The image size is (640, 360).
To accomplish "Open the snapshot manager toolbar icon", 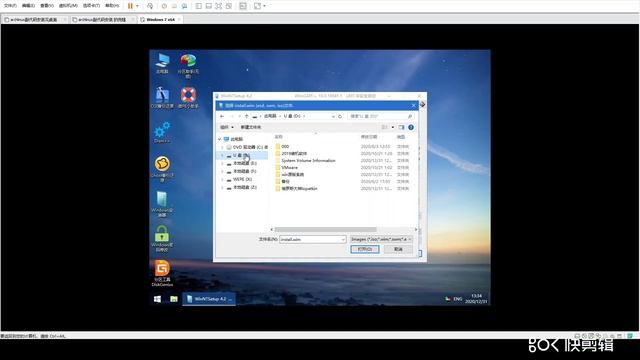I will [184, 6].
